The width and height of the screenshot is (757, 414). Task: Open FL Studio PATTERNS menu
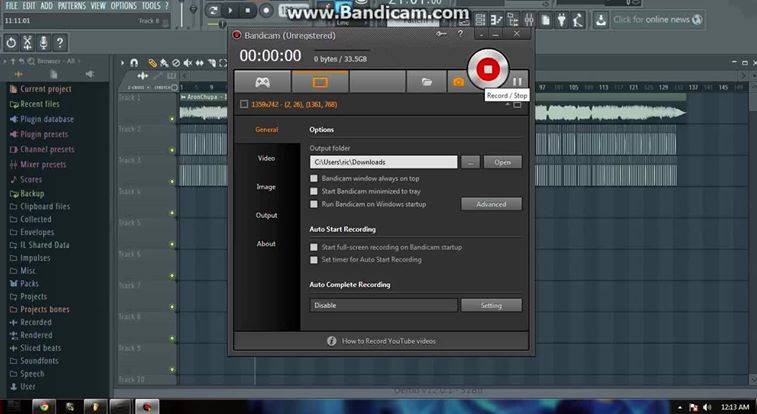[x=72, y=6]
